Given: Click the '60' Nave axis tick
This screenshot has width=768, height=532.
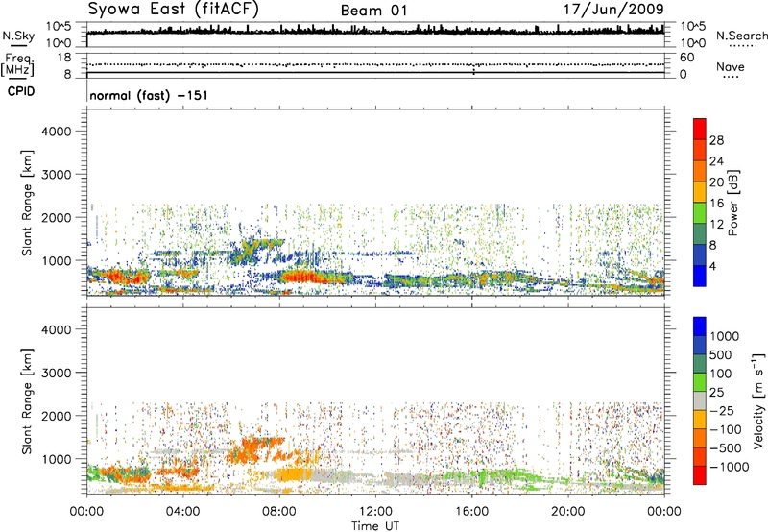Looking at the screenshot, I should pyautogui.click(x=686, y=58).
